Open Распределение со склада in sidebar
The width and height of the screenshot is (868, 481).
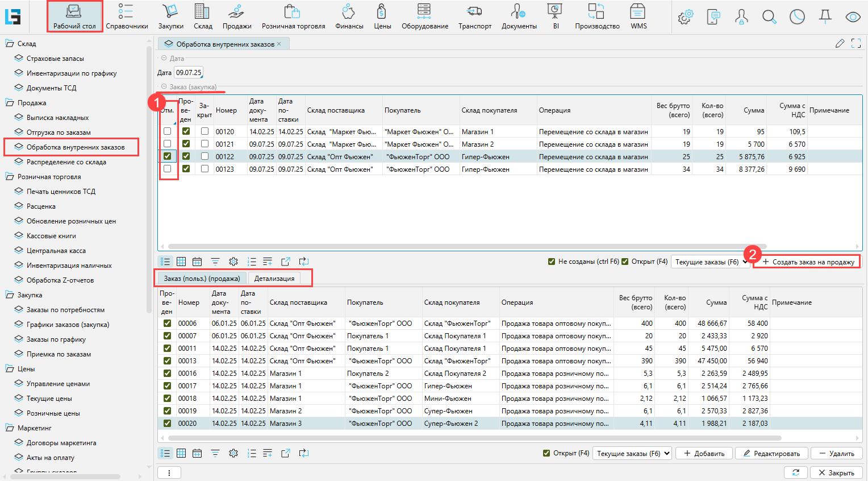coord(66,162)
